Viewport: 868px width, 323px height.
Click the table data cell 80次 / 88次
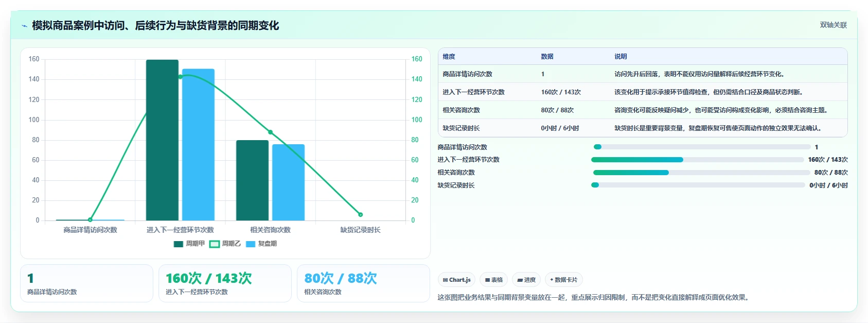coord(557,110)
